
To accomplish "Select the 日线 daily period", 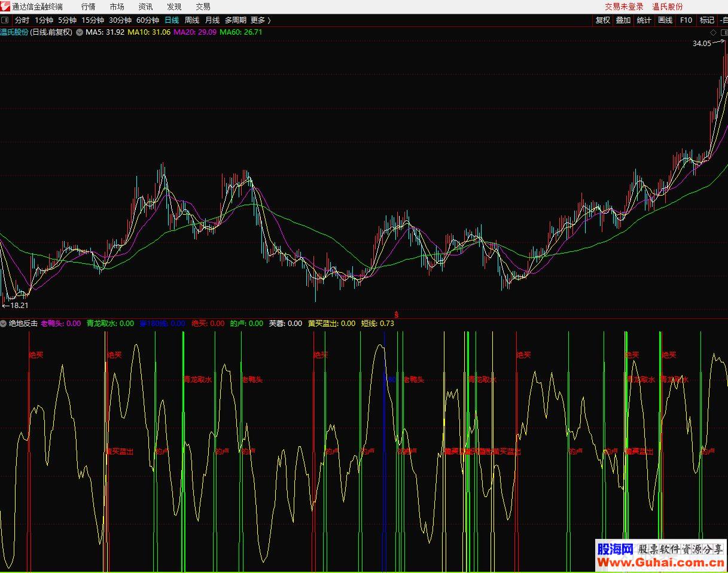I will click(172, 20).
